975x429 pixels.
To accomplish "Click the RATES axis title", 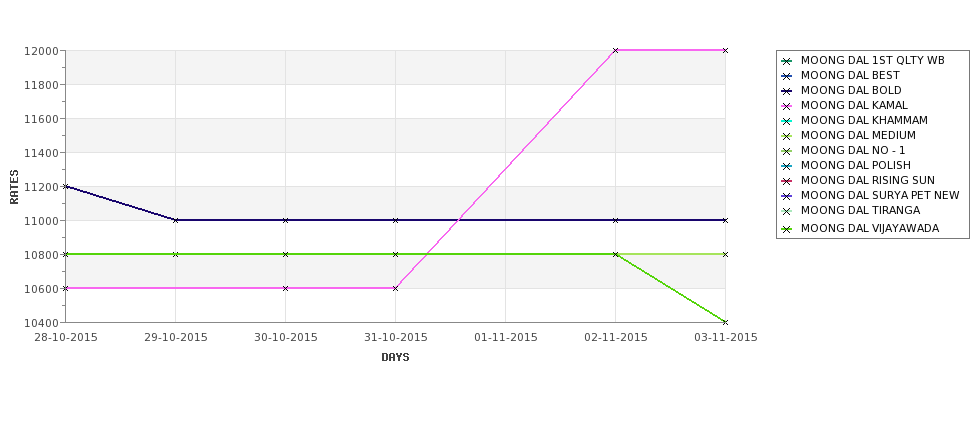I will tap(14, 187).
